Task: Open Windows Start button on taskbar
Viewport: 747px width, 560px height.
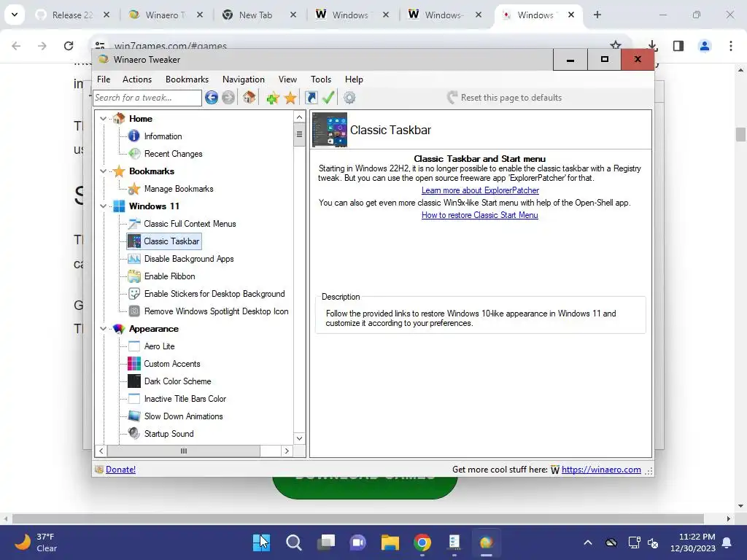Action: [261, 542]
